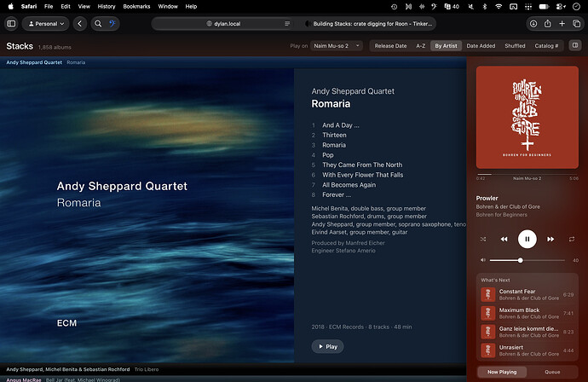This screenshot has height=382, width=588.
Task: Click the Play button for Romaria
Action: 327,346
